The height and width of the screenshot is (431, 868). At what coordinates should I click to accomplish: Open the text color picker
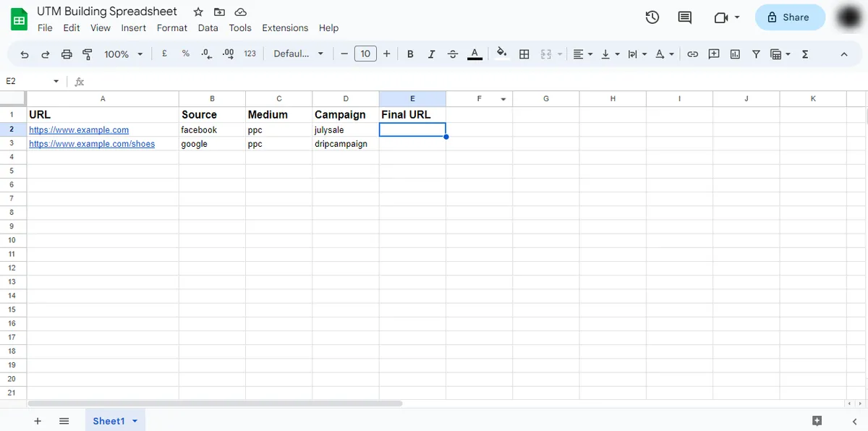[475, 54]
